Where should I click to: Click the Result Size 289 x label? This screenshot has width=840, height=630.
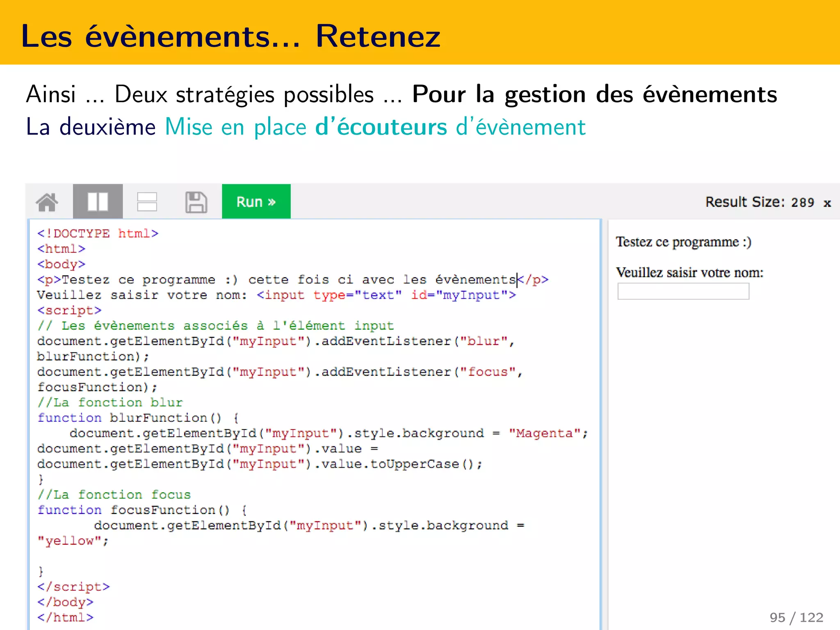768,202
